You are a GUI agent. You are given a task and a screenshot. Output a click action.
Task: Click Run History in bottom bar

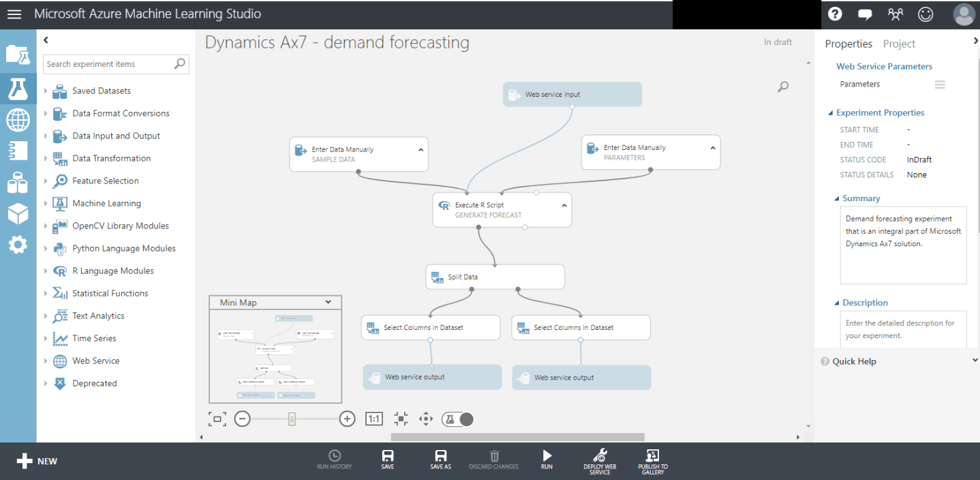335,460
